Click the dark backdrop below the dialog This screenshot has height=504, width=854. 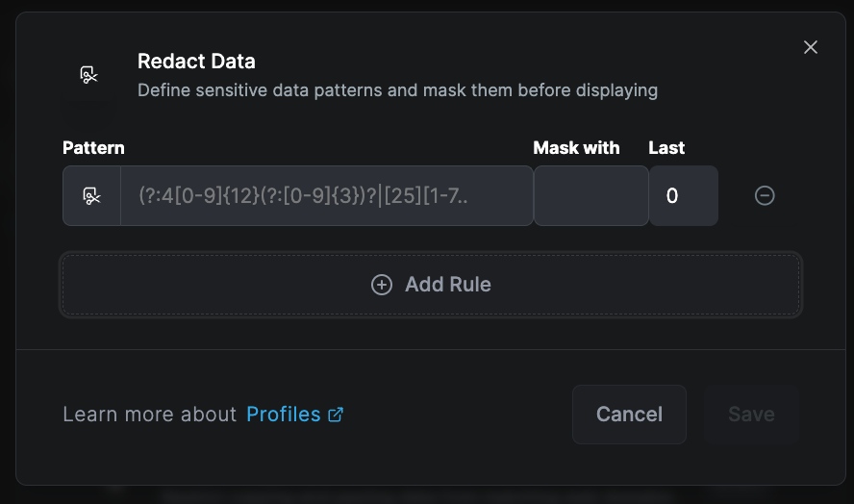(x=427, y=495)
